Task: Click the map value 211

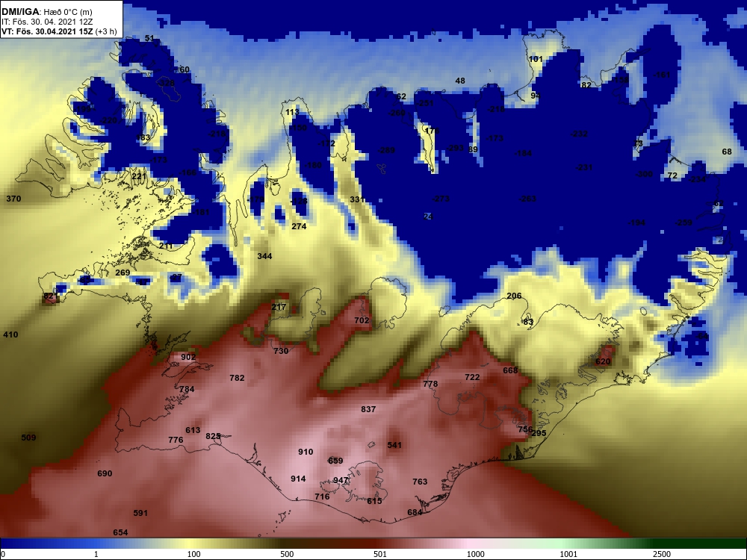Action: pos(166,246)
